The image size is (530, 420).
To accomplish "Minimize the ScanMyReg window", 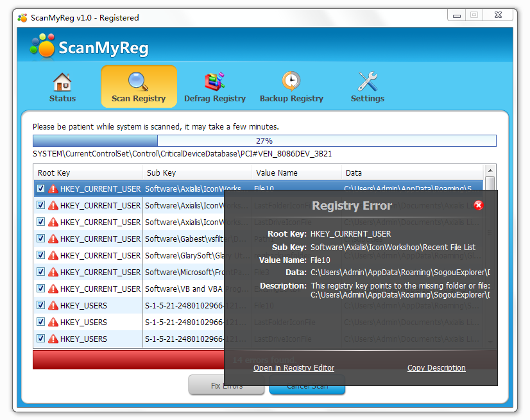I will pos(457,15).
